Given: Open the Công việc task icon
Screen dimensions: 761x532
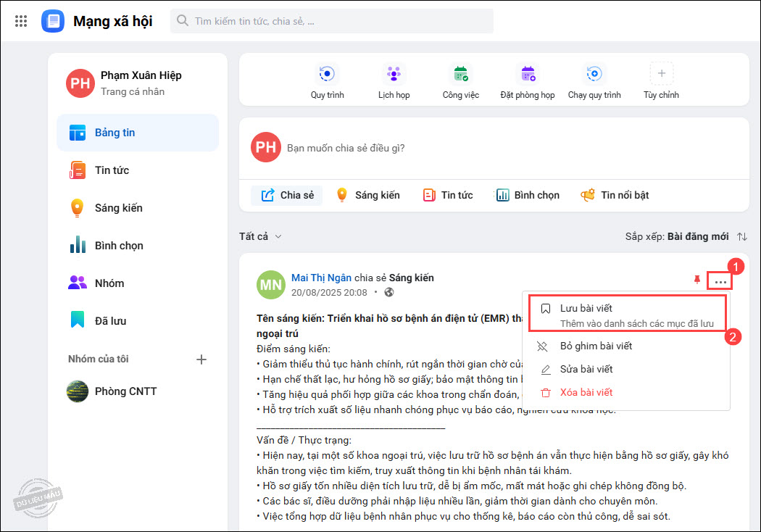Looking at the screenshot, I should coord(461,74).
